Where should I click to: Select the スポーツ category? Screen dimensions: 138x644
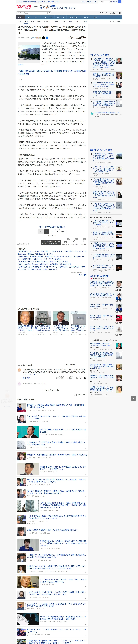point(56,21)
